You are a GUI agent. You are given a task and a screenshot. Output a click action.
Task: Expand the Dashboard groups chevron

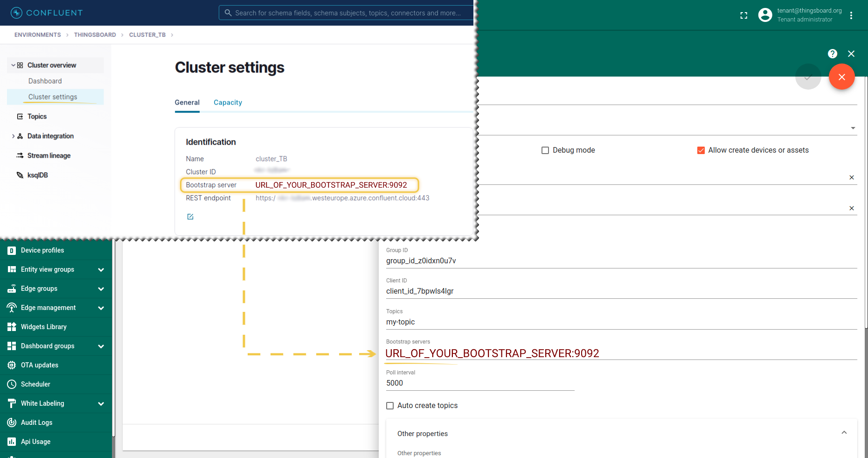coord(101,346)
